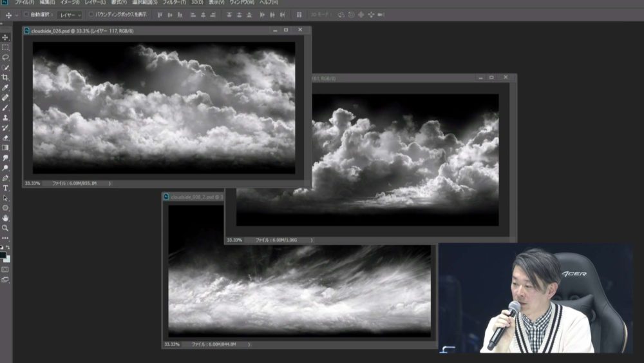Select the Rectangular Marquee tool

5,47
